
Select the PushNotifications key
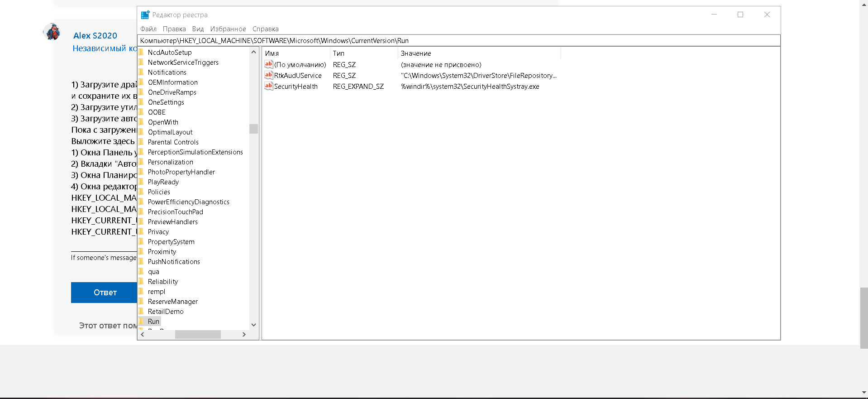click(x=174, y=262)
